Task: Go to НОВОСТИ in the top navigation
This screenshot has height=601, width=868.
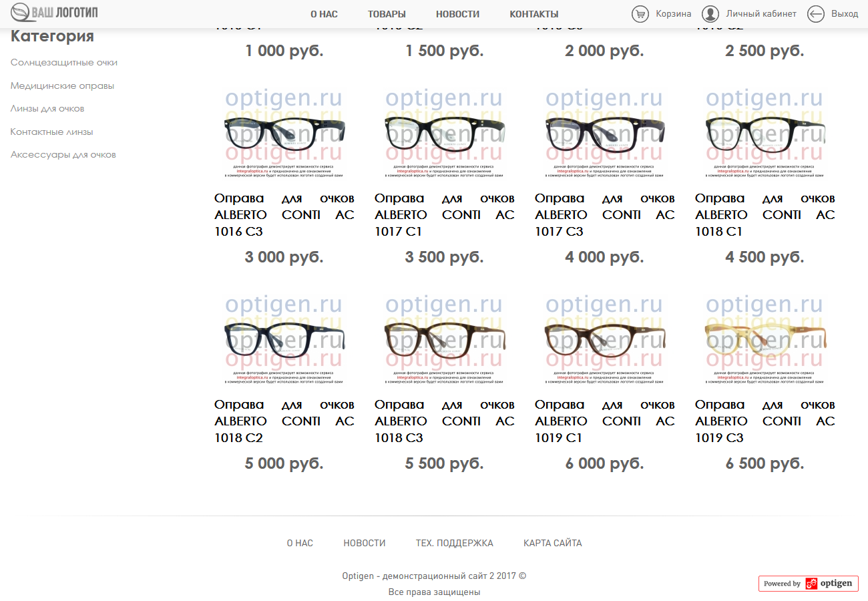Action: 457,14
